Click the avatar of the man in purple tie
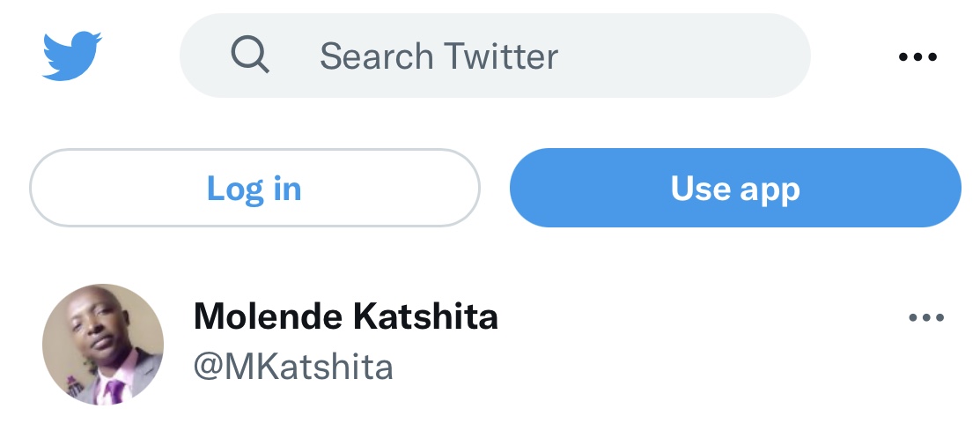The width and height of the screenshot is (980, 431). (x=103, y=344)
